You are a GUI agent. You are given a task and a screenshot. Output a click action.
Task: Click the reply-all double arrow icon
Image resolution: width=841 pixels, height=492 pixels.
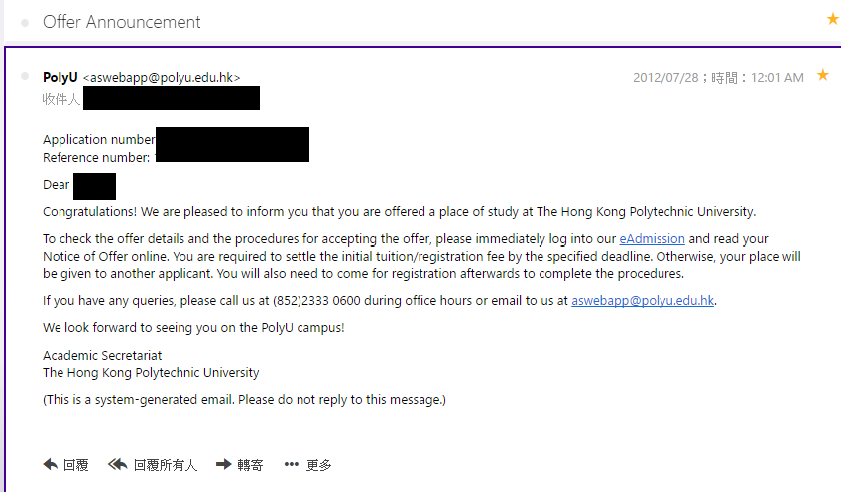click(117, 464)
